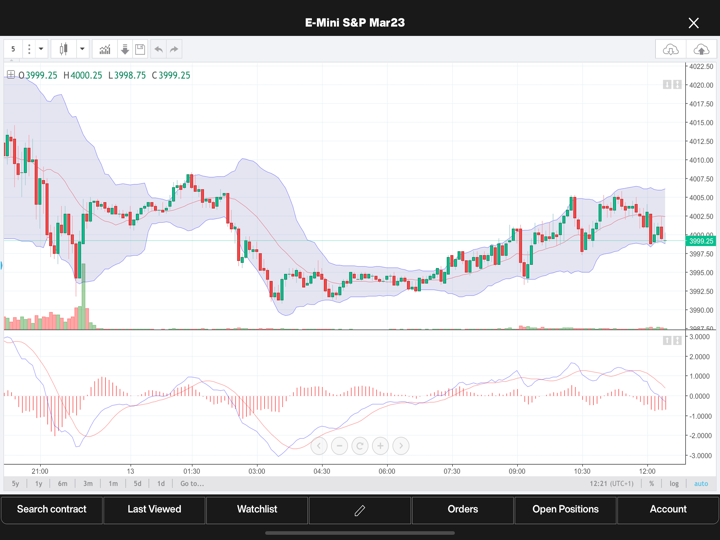Toggle the percent scale option
This screenshot has height=540, width=720.
(652, 484)
